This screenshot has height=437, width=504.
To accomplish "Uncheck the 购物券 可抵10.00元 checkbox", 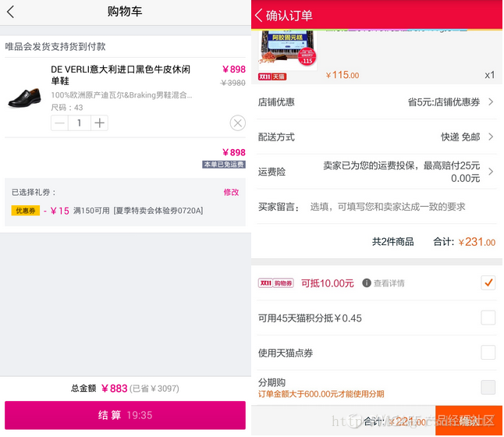I will tap(488, 282).
